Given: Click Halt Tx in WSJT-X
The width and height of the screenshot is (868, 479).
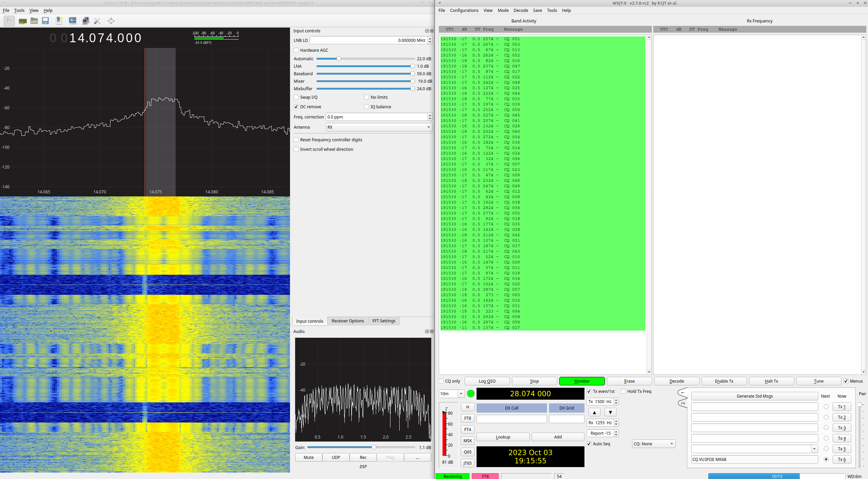Looking at the screenshot, I should tap(771, 381).
